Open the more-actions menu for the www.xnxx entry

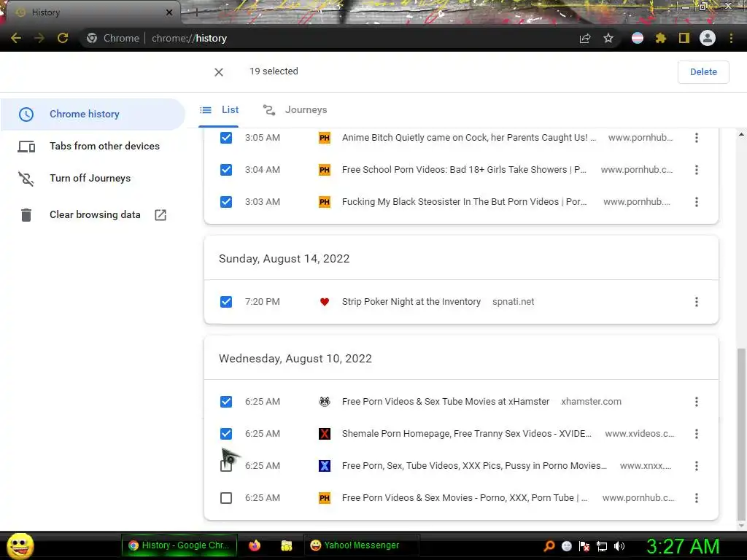(697, 466)
